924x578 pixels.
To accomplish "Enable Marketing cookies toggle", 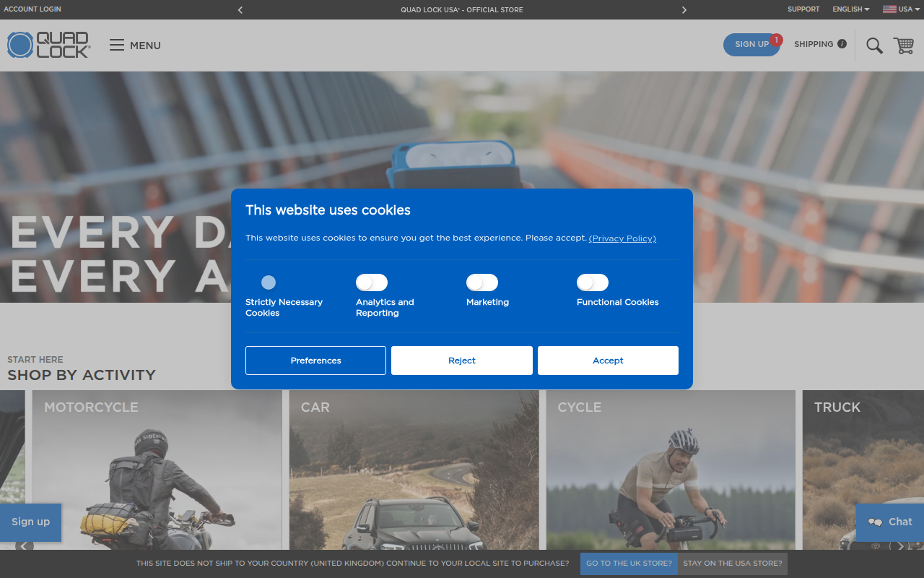I will (482, 282).
